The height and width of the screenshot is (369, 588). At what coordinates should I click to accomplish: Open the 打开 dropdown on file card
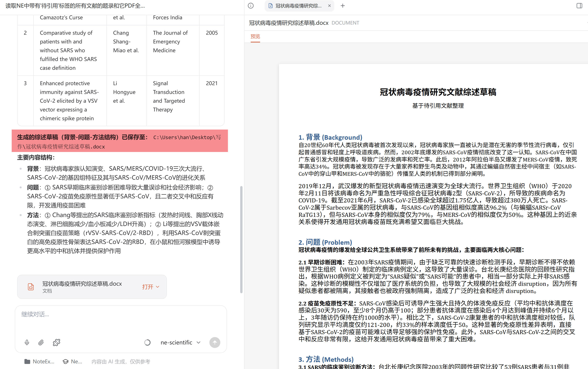point(151,287)
